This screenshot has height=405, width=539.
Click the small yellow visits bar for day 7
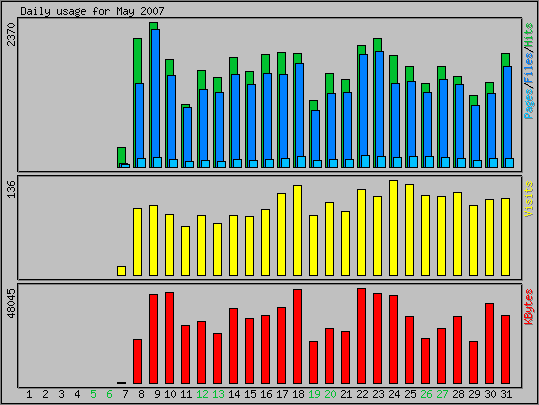121,271
